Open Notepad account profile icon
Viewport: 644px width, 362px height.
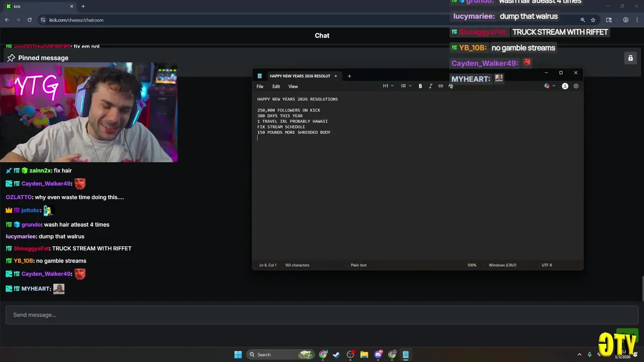(565, 86)
